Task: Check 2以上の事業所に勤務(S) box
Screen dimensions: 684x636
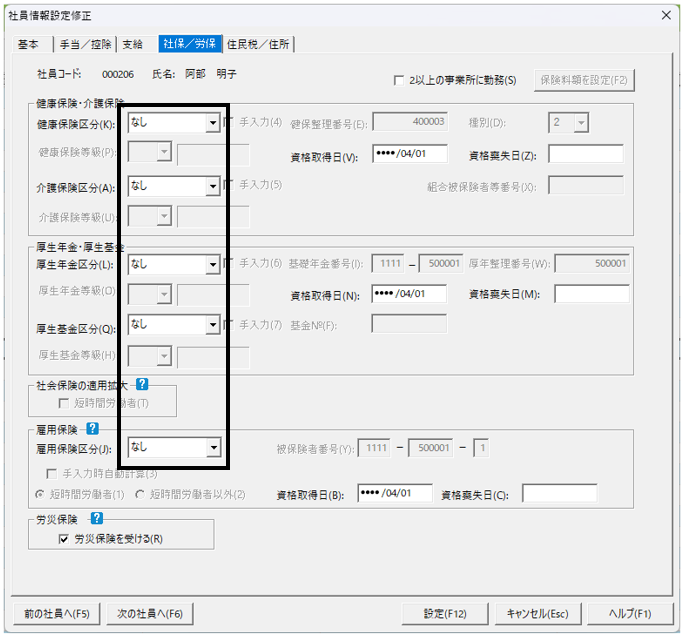Action: [398, 80]
